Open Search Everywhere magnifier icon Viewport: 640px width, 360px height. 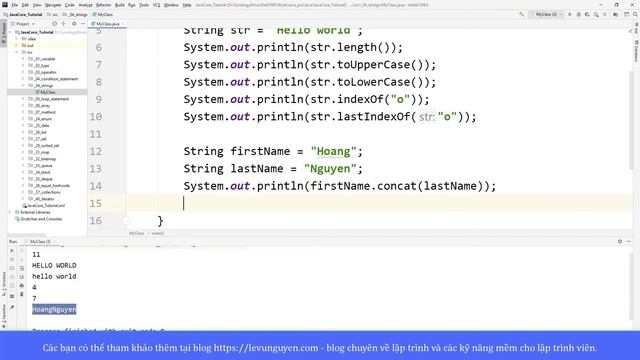(636, 14)
